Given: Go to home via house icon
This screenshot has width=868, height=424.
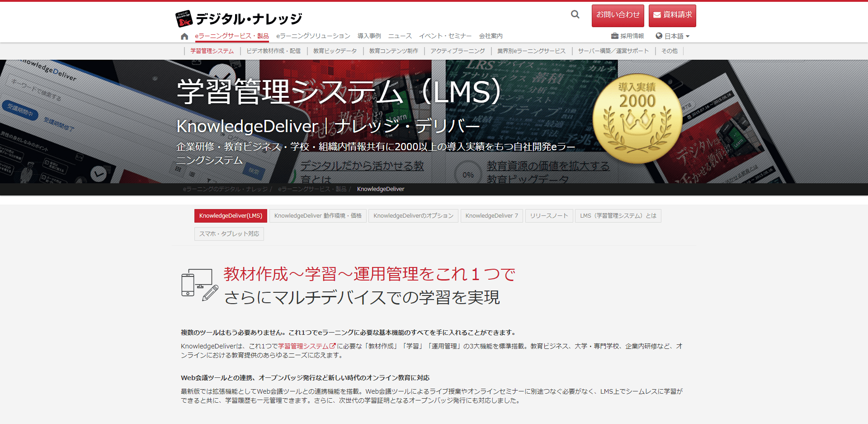Looking at the screenshot, I should click(184, 36).
